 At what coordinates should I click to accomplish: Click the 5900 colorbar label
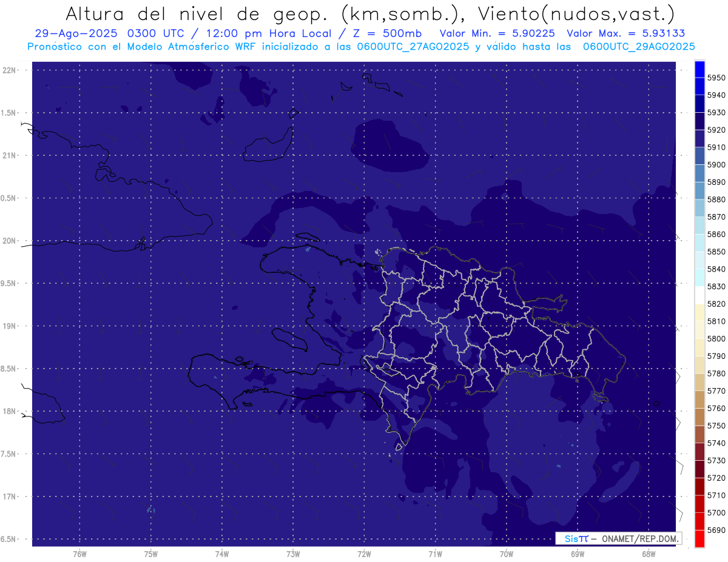pos(716,165)
